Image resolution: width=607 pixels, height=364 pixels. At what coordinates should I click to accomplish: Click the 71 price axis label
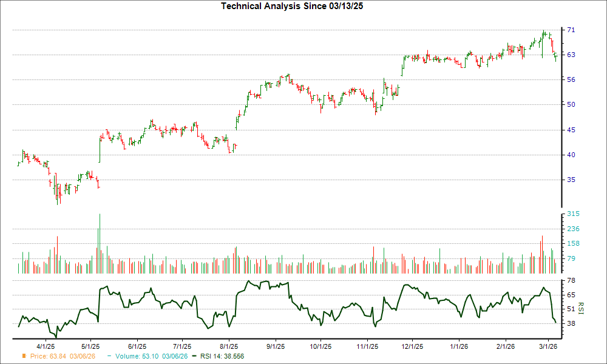pos(572,29)
